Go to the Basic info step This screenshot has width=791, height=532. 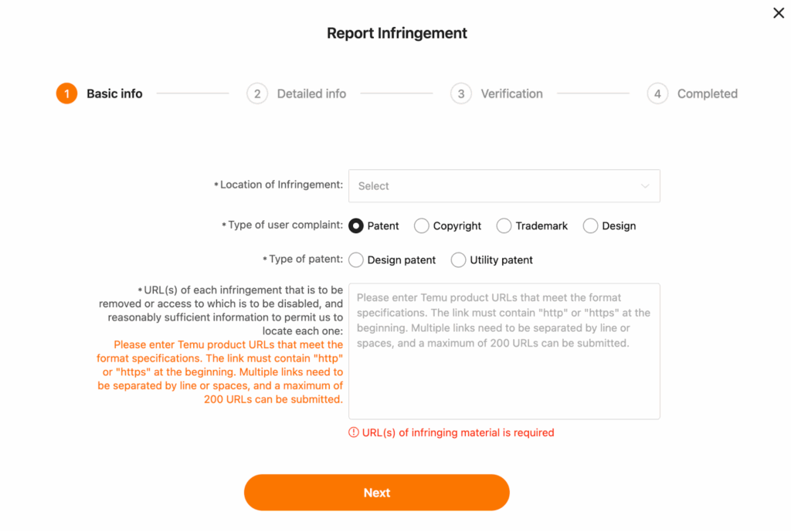point(114,93)
